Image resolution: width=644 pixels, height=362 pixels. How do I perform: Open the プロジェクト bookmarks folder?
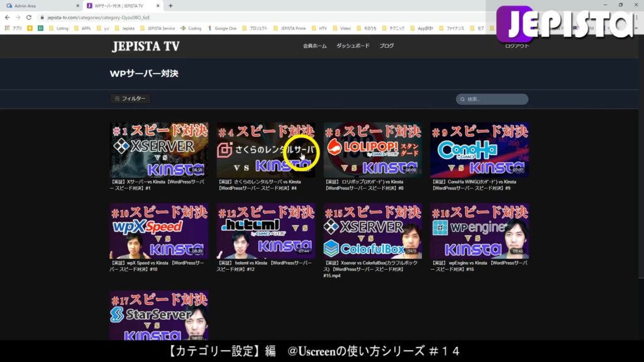tap(255, 28)
